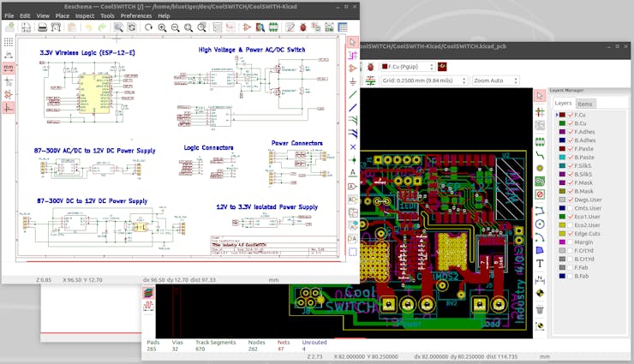Select the add text tool in Pcbnew

click(x=541, y=264)
